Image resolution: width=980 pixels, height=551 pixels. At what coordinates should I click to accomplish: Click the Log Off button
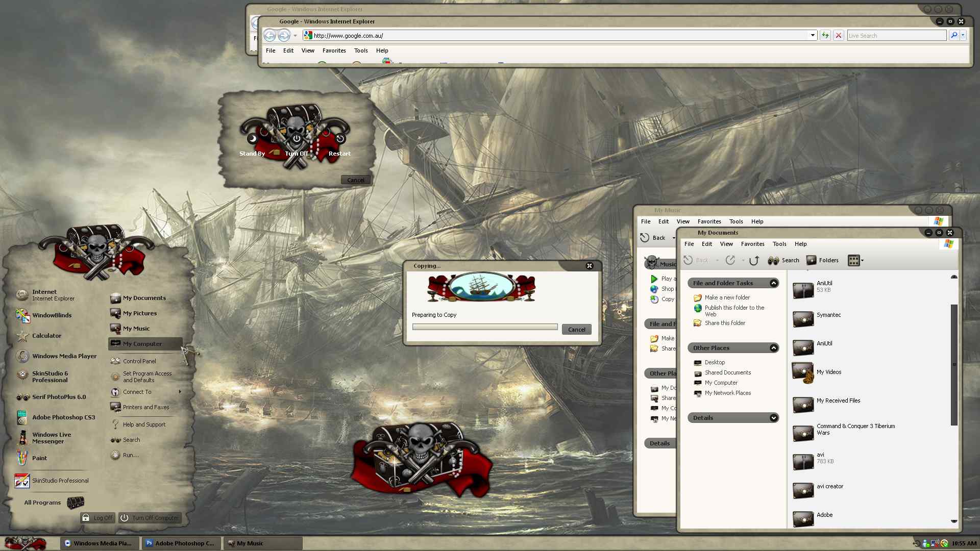click(97, 518)
